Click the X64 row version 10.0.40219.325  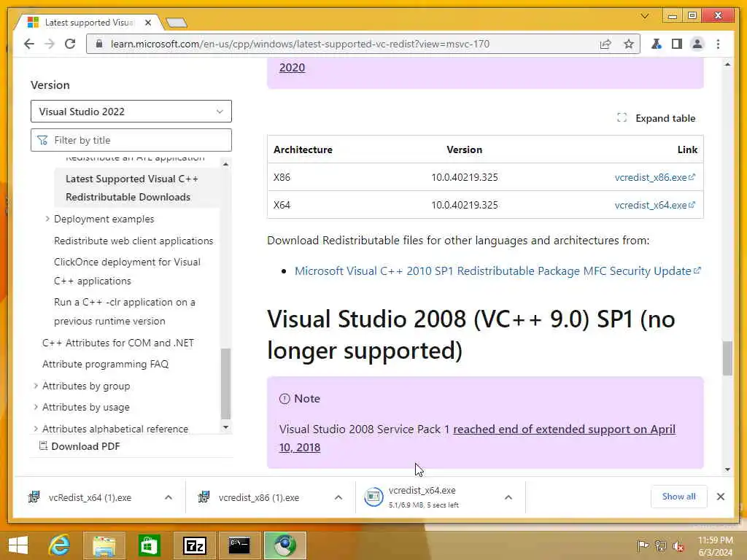coord(464,205)
